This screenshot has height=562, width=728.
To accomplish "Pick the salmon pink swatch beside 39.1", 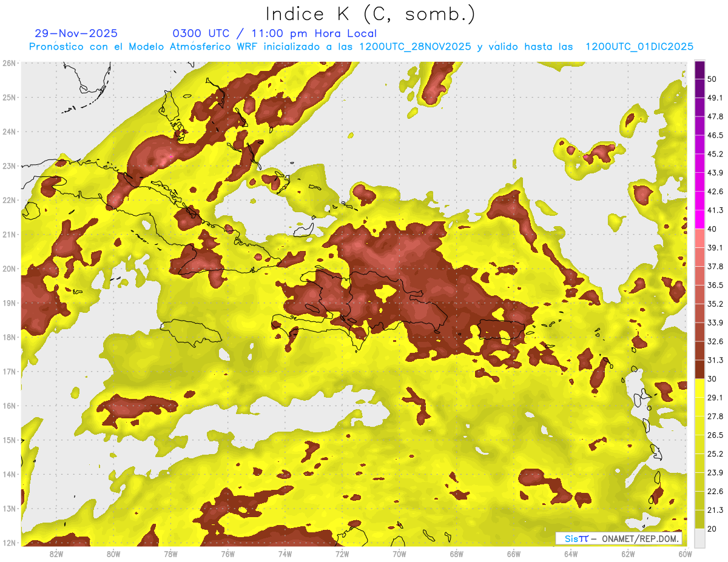I will [699, 238].
